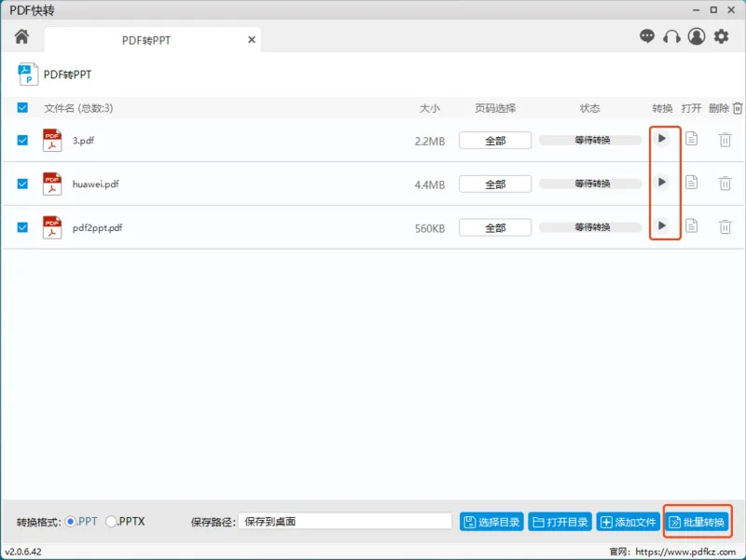Delete 3.pdf from the list
746x560 pixels.
[x=725, y=140]
